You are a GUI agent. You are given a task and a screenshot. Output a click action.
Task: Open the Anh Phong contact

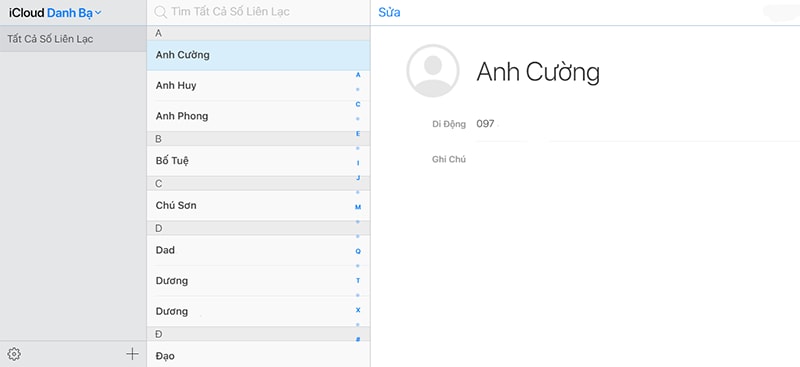(258, 116)
